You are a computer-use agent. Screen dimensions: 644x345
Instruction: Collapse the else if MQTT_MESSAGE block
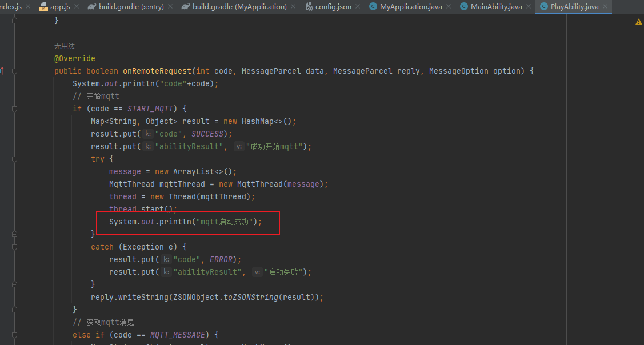14,335
